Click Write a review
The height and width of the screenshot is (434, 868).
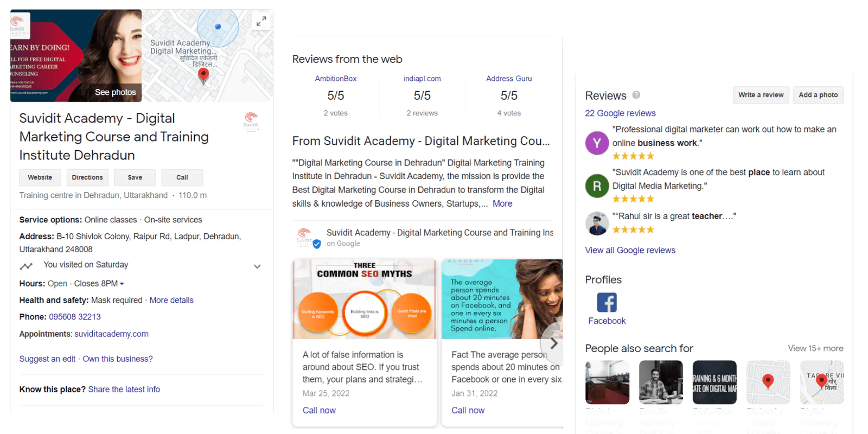pos(761,95)
